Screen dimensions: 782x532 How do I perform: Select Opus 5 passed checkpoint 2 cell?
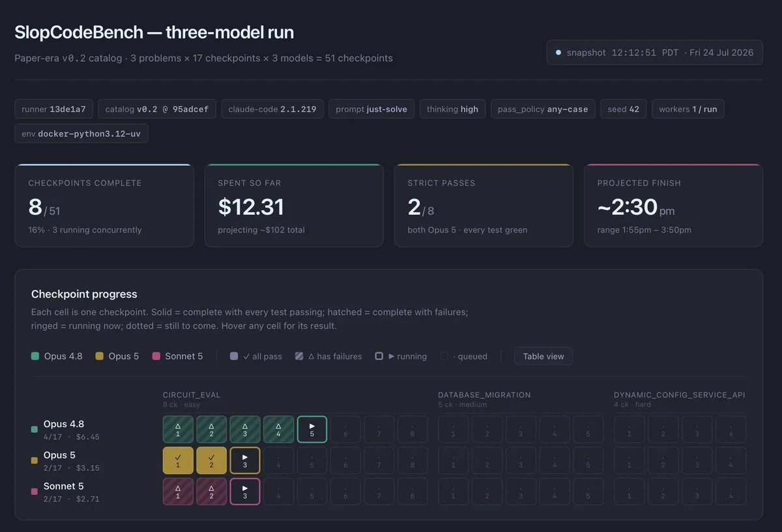[212, 460]
